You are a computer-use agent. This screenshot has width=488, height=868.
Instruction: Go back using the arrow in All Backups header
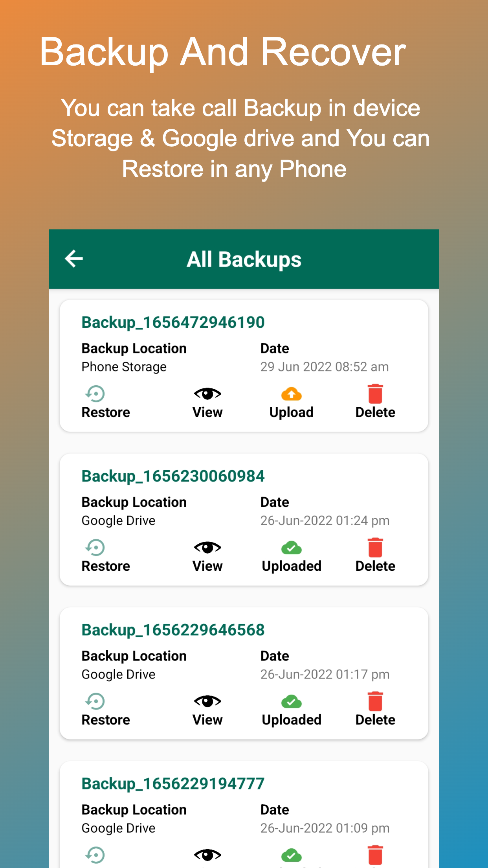click(x=74, y=259)
